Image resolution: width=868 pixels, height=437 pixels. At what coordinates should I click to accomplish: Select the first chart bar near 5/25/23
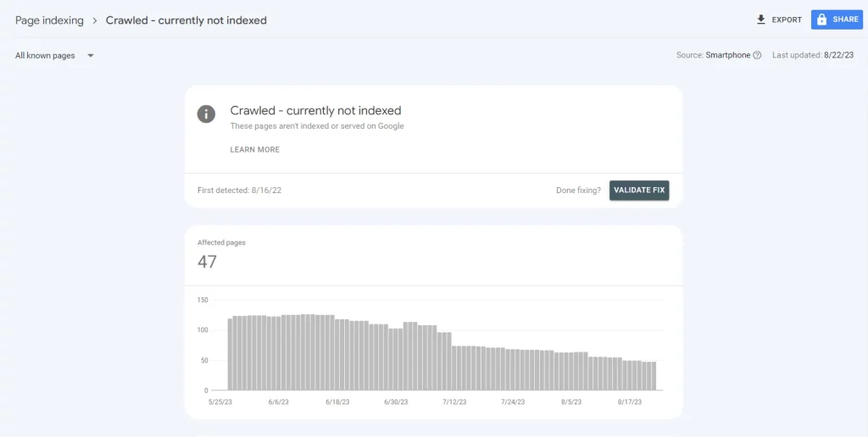coord(230,354)
